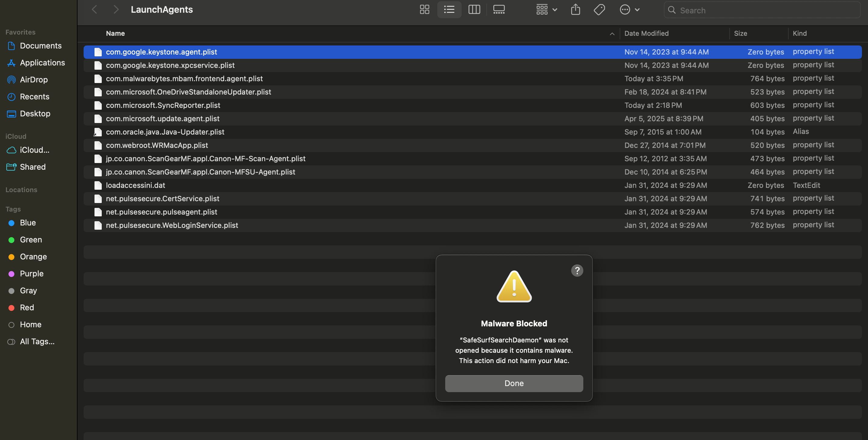868x440 pixels.
Task: Click the Share toolbar icon
Action: 575,9
